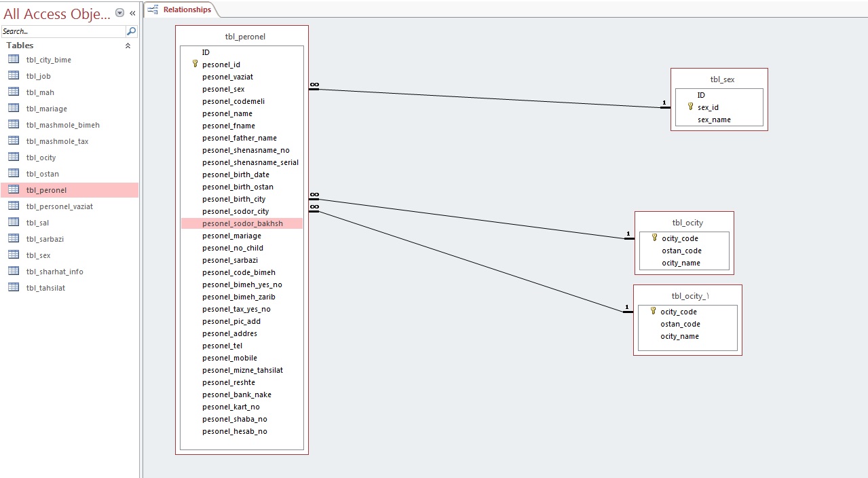Click key icon in tbl_ocity box
The height and width of the screenshot is (478, 868).
click(654, 238)
